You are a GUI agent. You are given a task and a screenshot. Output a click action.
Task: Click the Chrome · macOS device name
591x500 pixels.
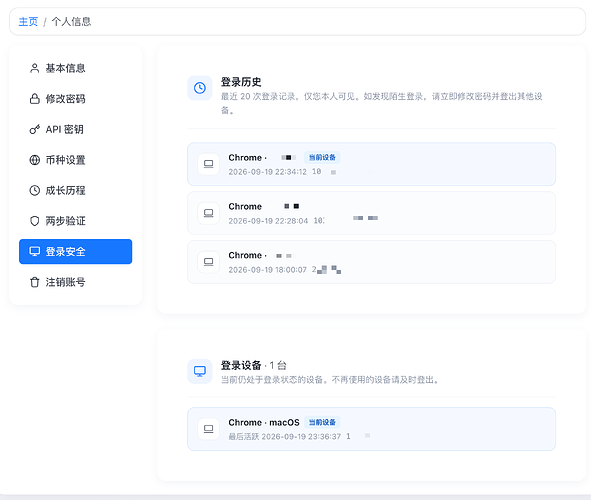pyautogui.click(x=264, y=422)
